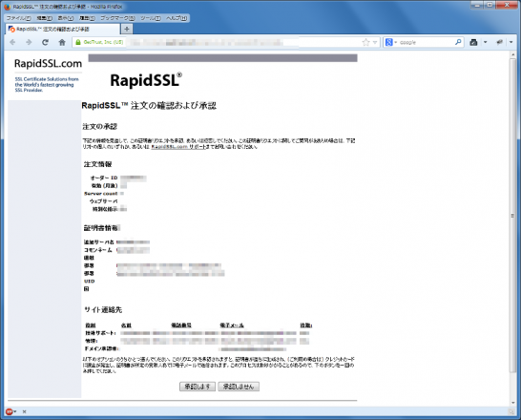Reload the current page
Image resolution: width=521 pixels, height=420 pixels.
[45, 42]
